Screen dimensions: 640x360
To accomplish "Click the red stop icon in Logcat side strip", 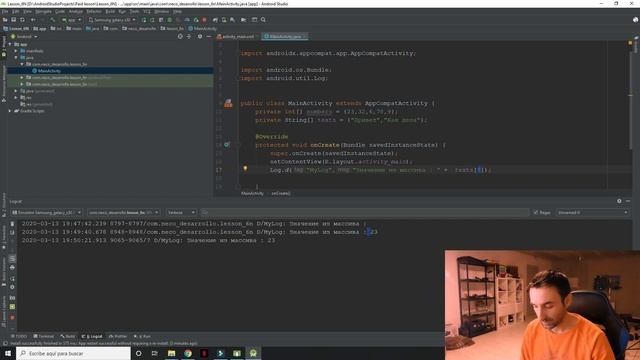I will (12, 318).
